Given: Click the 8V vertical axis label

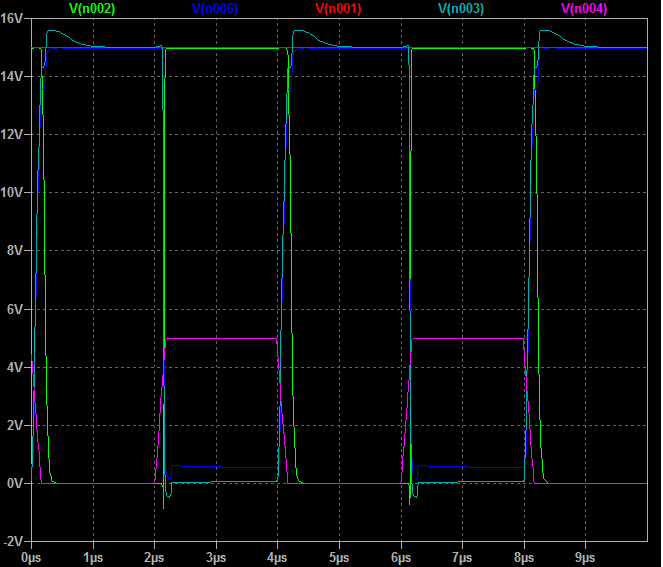Looking at the screenshot, I should click(15, 251).
